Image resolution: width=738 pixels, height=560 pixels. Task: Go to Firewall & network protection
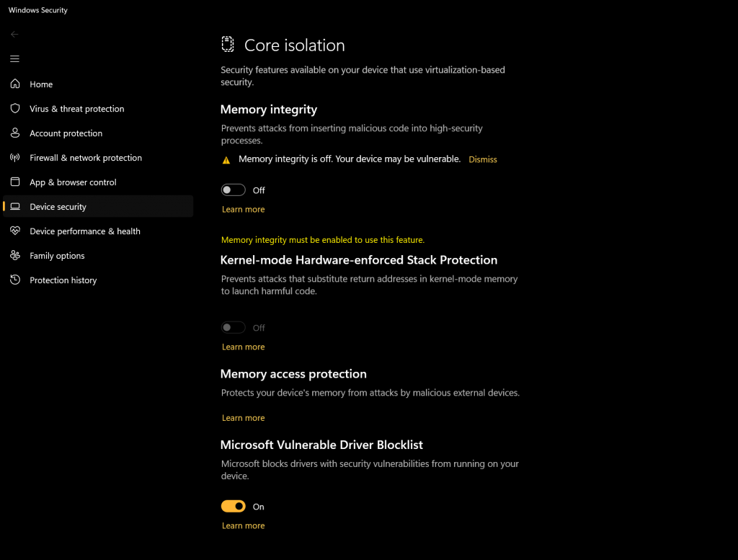pyautogui.click(x=86, y=158)
